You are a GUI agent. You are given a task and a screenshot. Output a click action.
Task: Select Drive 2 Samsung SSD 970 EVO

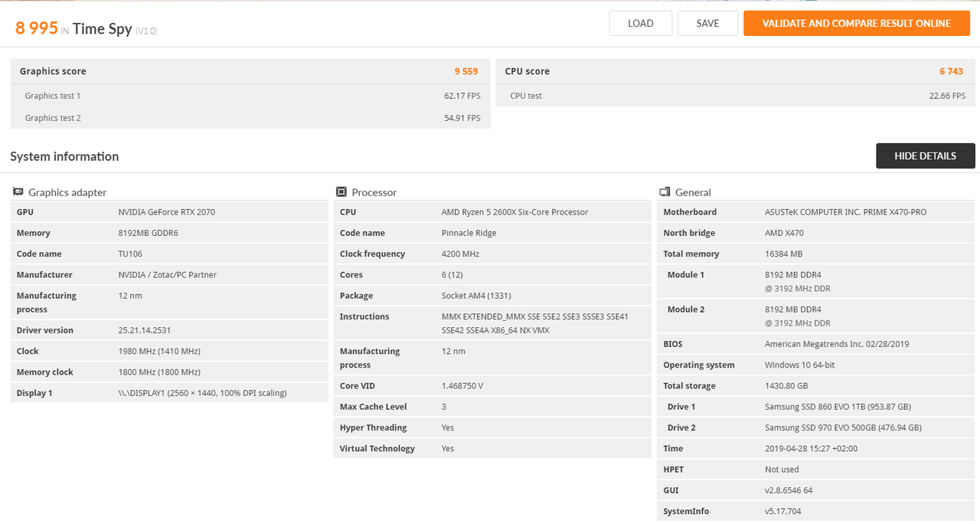pos(843,427)
